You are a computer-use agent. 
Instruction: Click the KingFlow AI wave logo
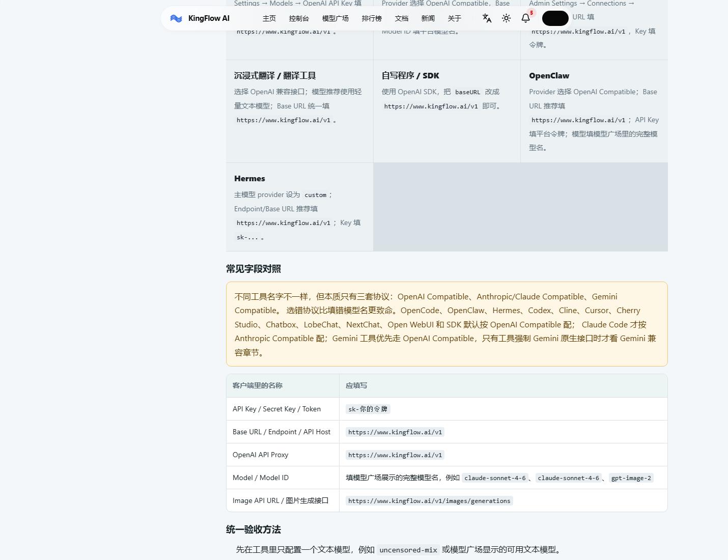click(x=176, y=18)
